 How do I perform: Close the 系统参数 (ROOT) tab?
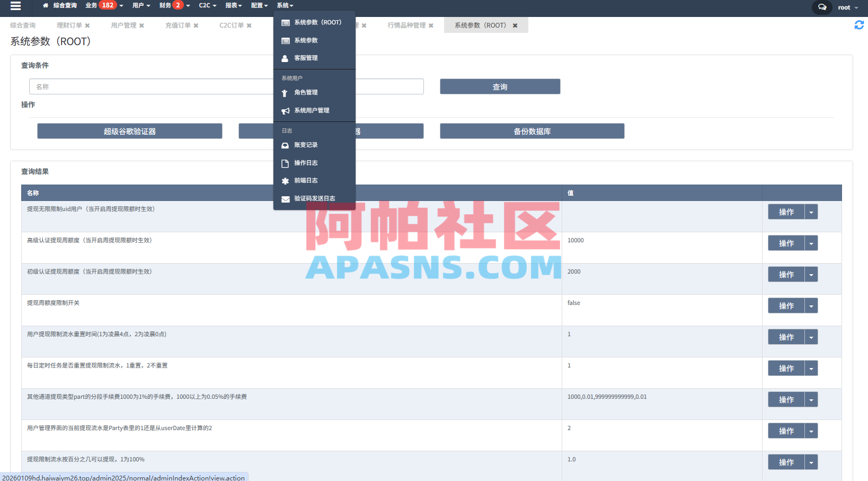[x=515, y=25]
